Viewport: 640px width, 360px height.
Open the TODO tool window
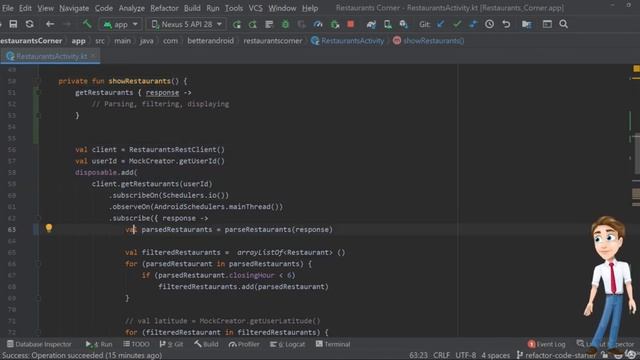(136, 344)
